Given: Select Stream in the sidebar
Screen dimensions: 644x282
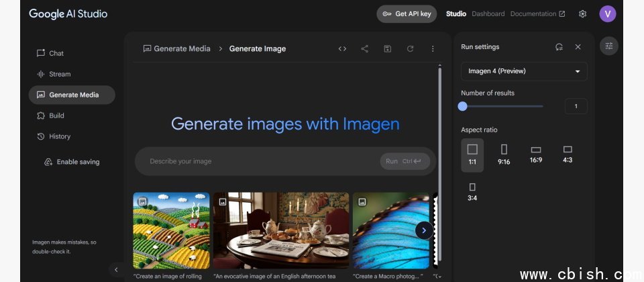Looking at the screenshot, I should tap(72, 74).
